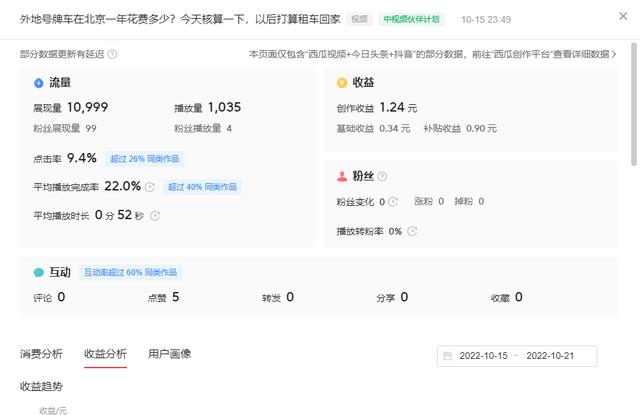Click 超过 40% 同类作品 badge
The height and width of the screenshot is (415, 640).
tap(202, 187)
